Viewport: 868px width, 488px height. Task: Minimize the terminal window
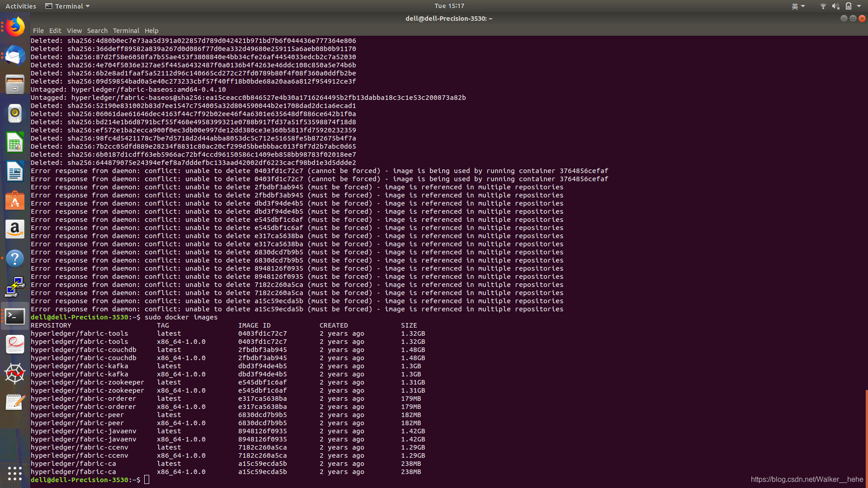tap(844, 19)
